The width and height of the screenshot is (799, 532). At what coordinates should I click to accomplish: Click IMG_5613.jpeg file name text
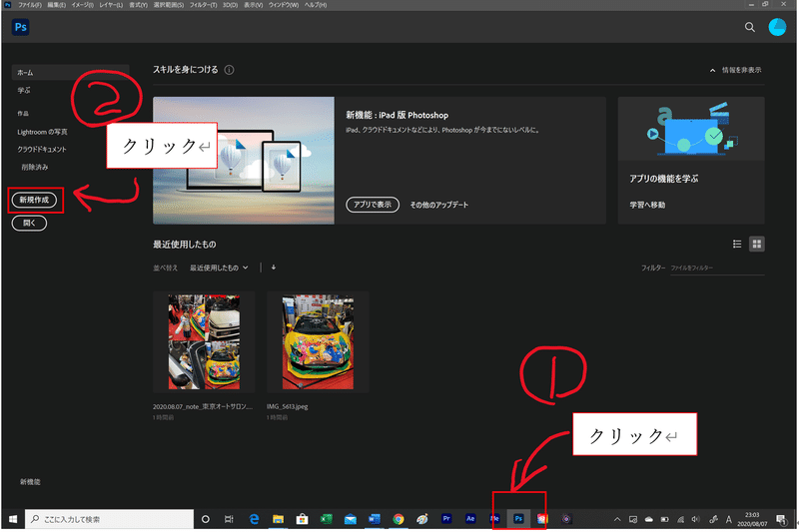click(x=287, y=406)
